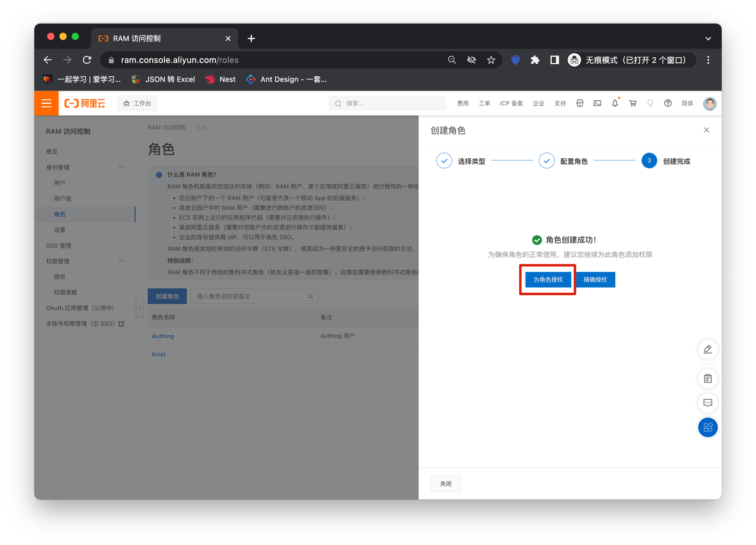Open the floating chat feedback icon
The width and height of the screenshot is (756, 545).
pos(708,403)
